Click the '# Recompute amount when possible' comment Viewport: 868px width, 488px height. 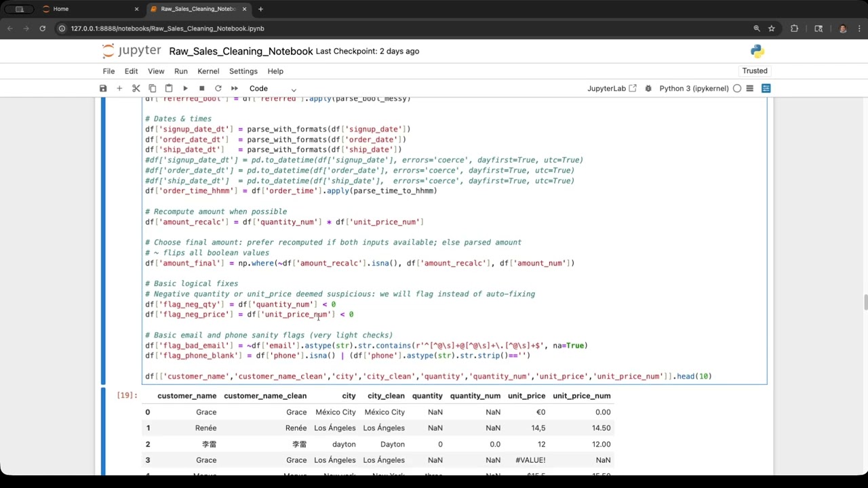coord(216,211)
